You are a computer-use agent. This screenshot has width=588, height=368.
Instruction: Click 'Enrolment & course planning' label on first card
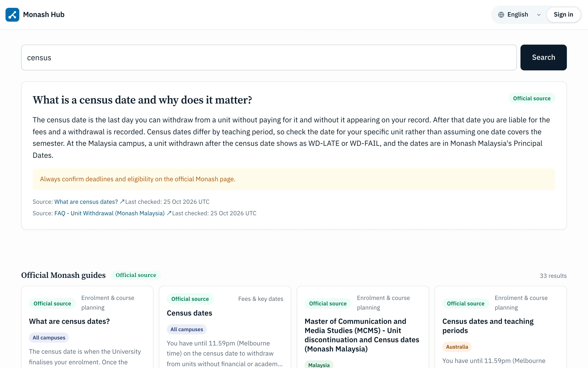(108, 303)
